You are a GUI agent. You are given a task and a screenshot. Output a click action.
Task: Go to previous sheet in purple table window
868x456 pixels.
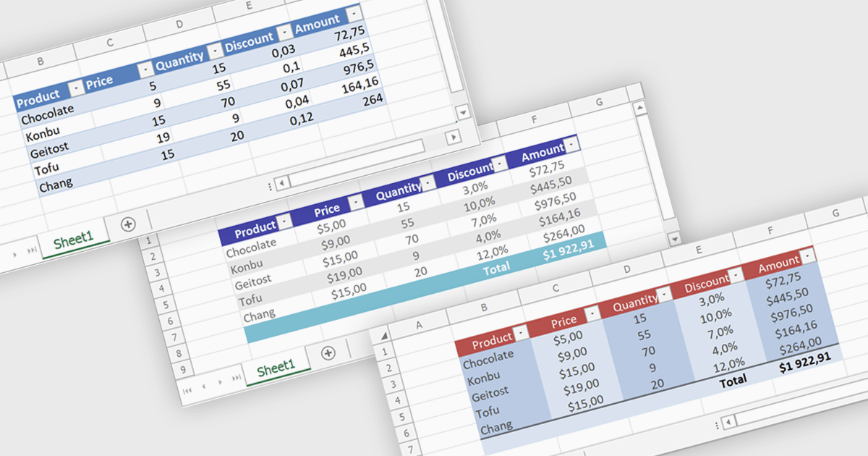pyautogui.click(x=205, y=387)
